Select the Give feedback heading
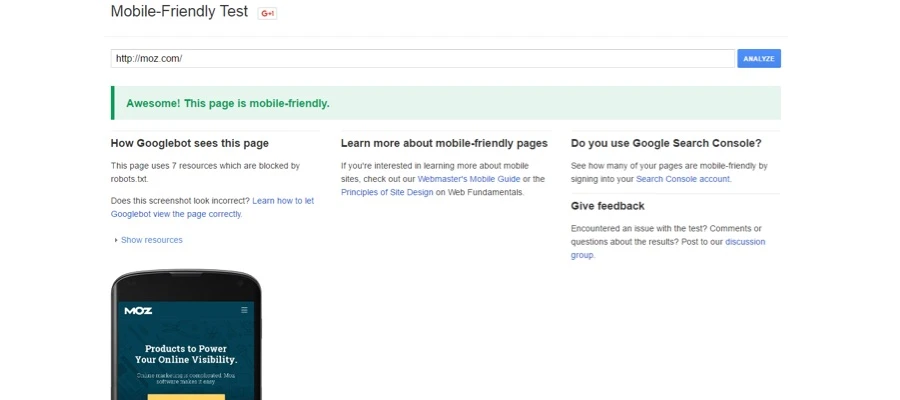Screen dimensions: 900x400 [607, 206]
